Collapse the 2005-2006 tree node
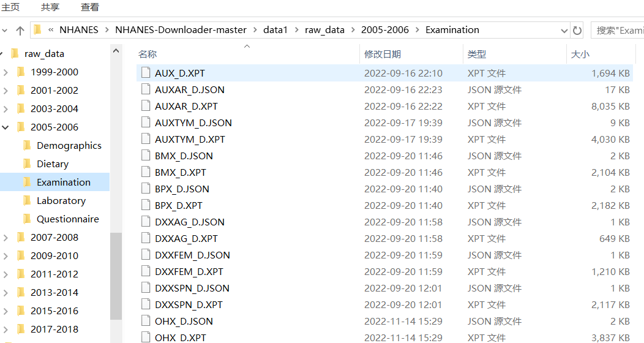644x343 pixels. click(6, 127)
